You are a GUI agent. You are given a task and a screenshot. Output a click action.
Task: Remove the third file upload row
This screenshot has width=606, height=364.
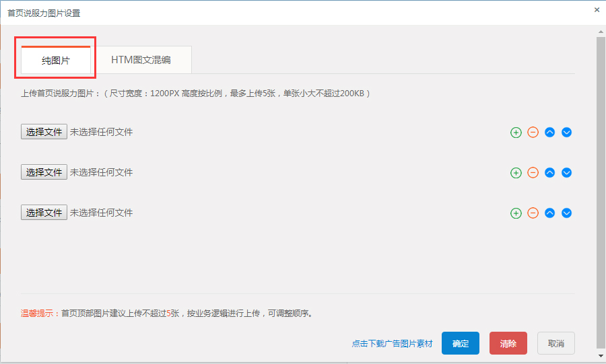tap(533, 213)
